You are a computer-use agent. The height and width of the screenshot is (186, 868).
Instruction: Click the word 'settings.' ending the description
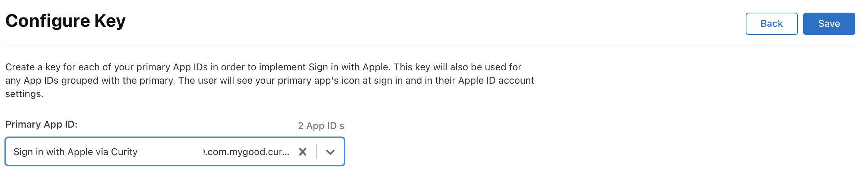tap(24, 94)
